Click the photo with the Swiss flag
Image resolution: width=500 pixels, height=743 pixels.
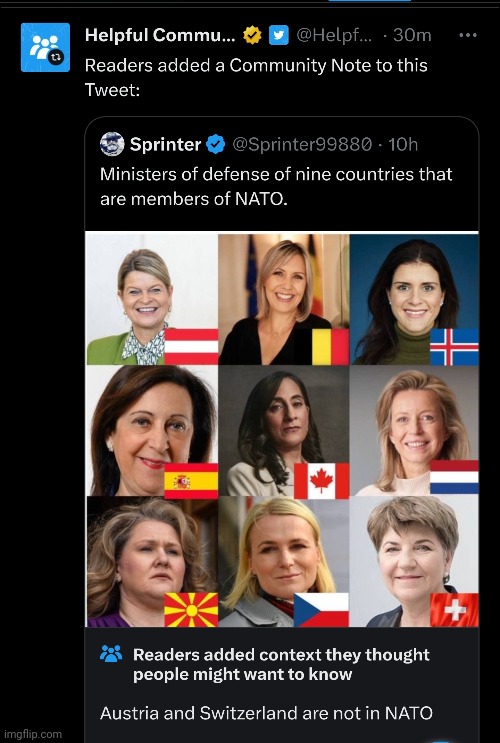(414, 562)
